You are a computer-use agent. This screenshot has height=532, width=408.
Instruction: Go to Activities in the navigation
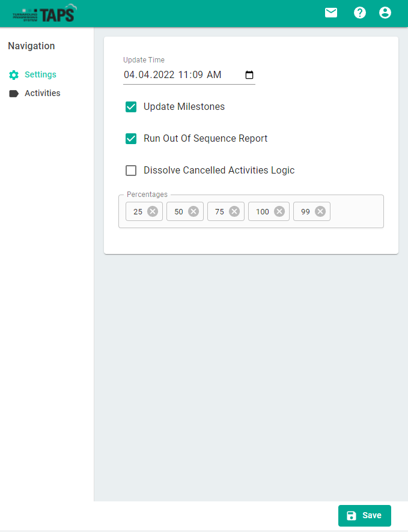click(42, 93)
